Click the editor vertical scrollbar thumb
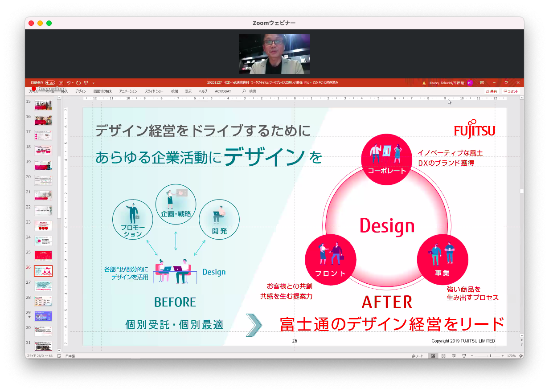549x392 pixels. tap(522, 191)
